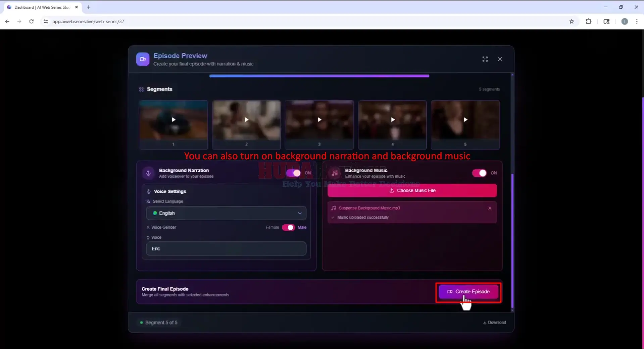Click the Episode Preview camera icon
The height and width of the screenshot is (349, 644).
click(143, 59)
